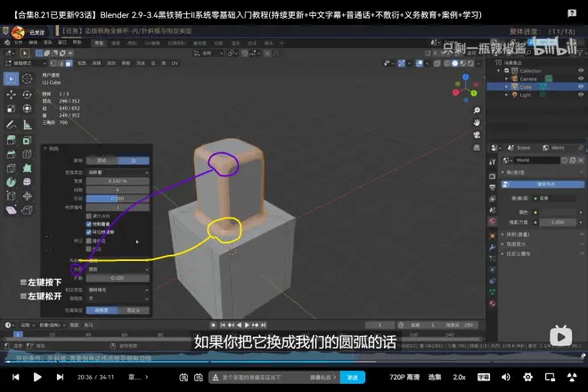Select the Spin tool
The height and width of the screenshot is (392, 588).
11,182
